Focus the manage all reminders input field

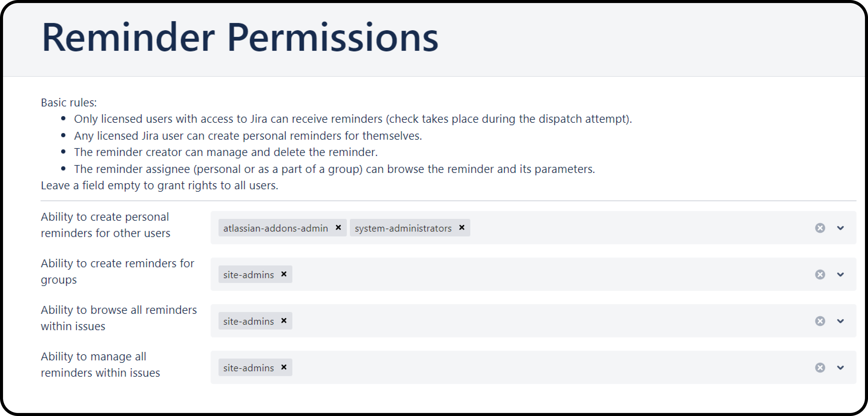point(539,367)
